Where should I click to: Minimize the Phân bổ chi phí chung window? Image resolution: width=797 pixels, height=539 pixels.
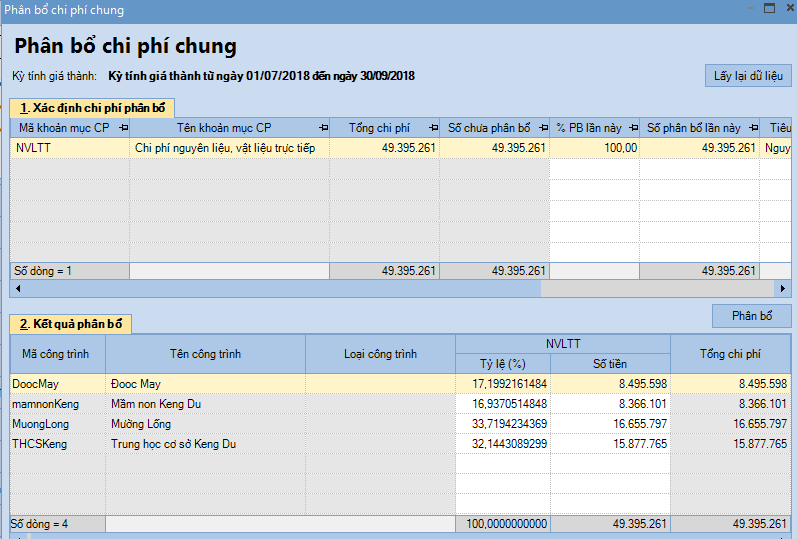pos(751,8)
